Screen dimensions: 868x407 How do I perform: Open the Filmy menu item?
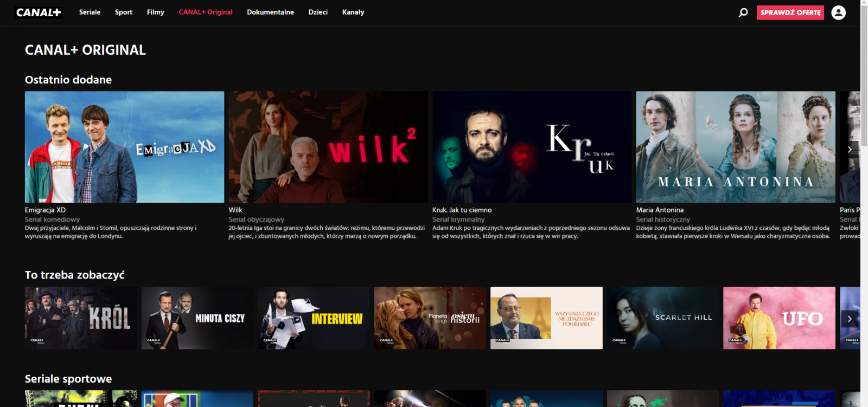click(x=155, y=12)
